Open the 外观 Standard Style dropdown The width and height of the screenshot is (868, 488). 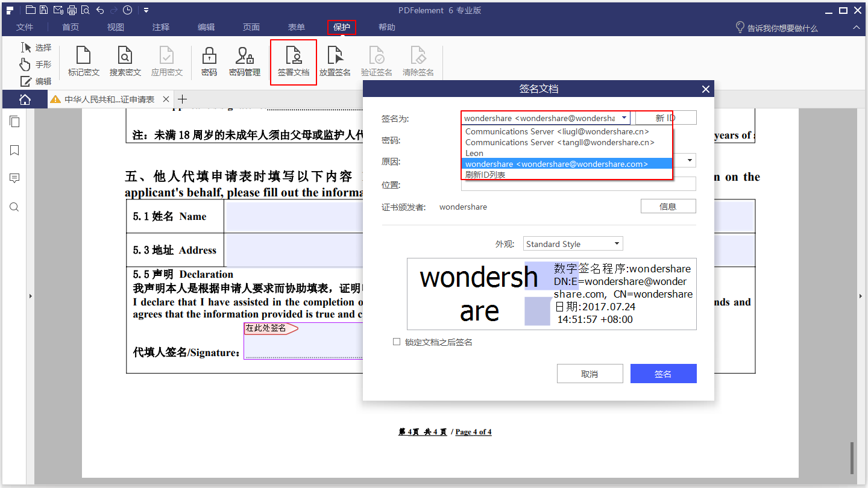573,244
